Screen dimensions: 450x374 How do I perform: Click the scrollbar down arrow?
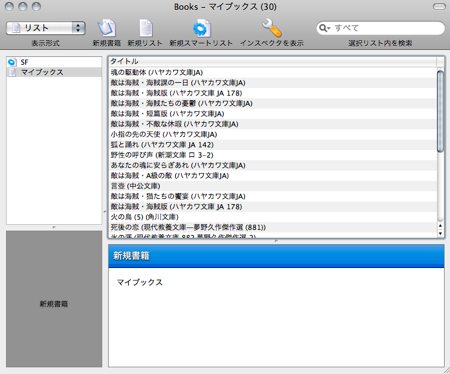point(440,233)
